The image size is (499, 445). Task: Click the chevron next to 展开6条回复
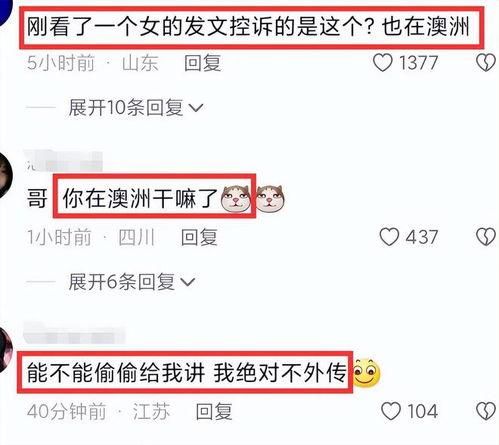187,282
